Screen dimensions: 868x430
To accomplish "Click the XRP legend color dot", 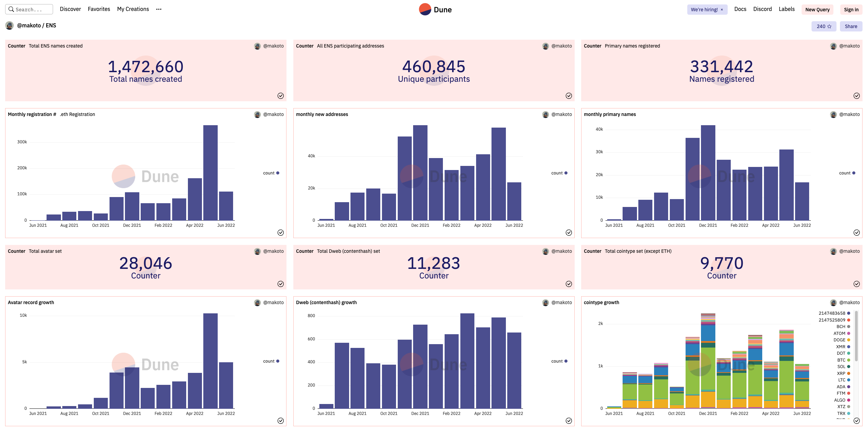I will tap(848, 374).
